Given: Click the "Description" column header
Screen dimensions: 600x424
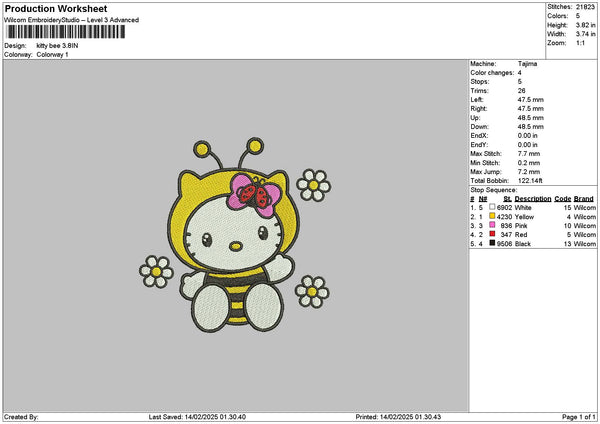Looking at the screenshot, I should [x=533, y=199].
